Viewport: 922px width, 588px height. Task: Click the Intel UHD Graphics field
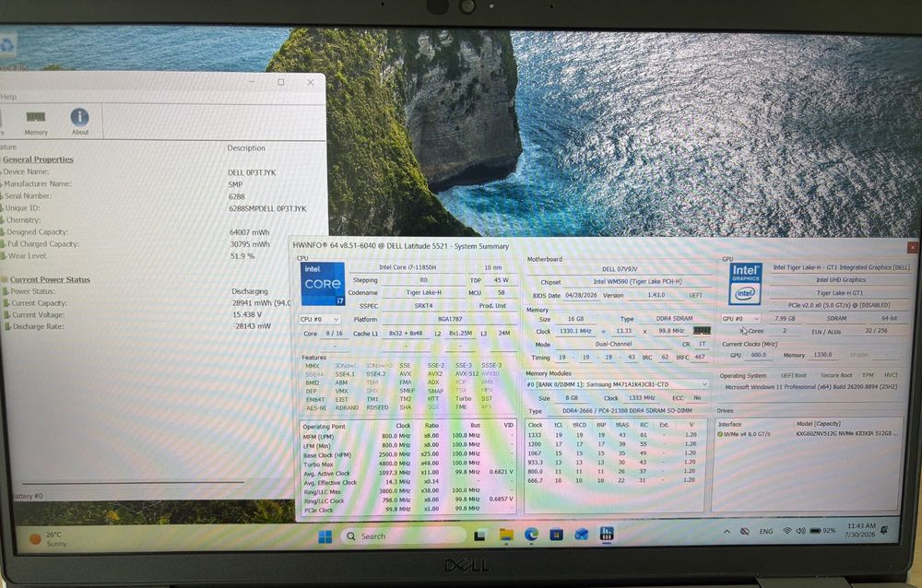(x=840, y=280)
